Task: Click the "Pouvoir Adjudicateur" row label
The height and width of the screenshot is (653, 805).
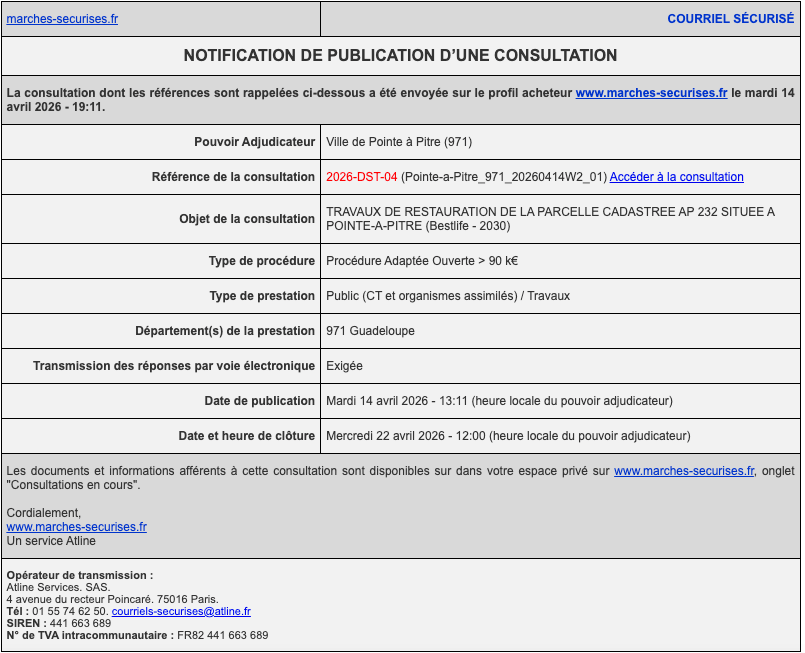Action: pos(254,142)
